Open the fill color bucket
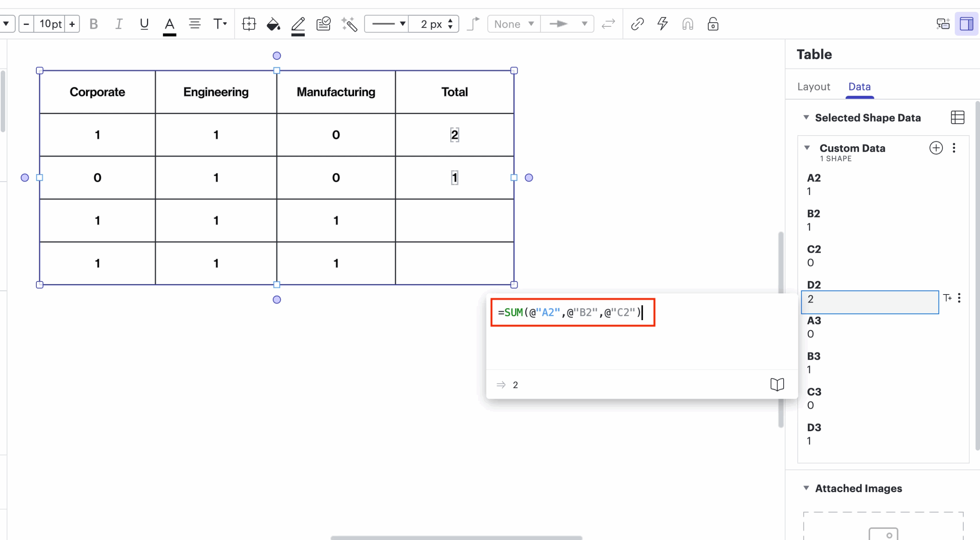 click(x=273, y=24)
